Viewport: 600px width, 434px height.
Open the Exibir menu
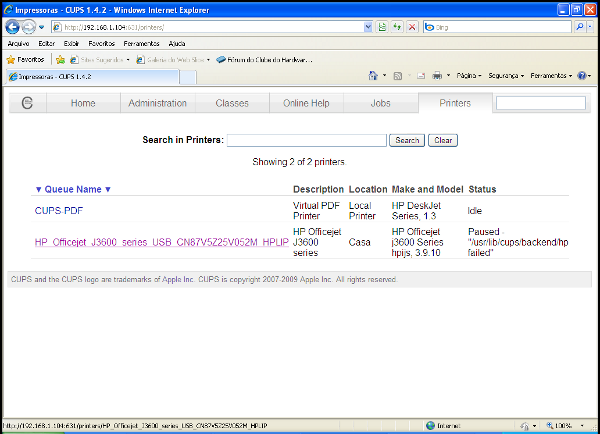(x=71, y=44)
